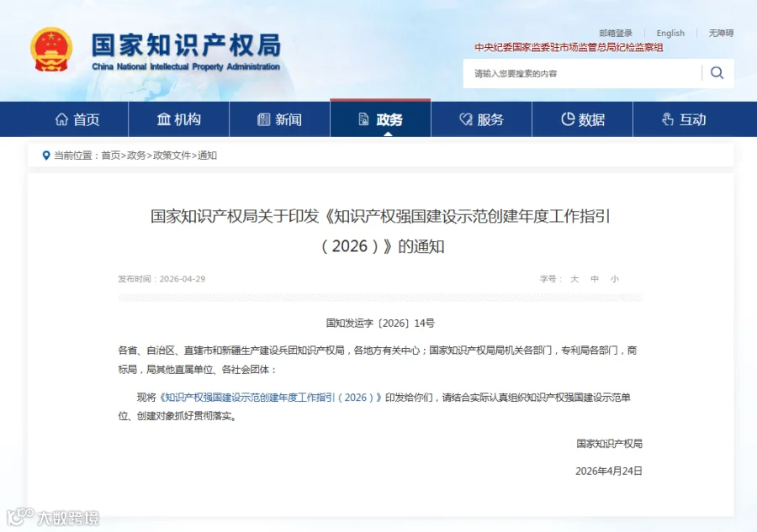Viewport: 757px width, 532px height.
Task: Click the national emblem logo
Action: point(51,50)
